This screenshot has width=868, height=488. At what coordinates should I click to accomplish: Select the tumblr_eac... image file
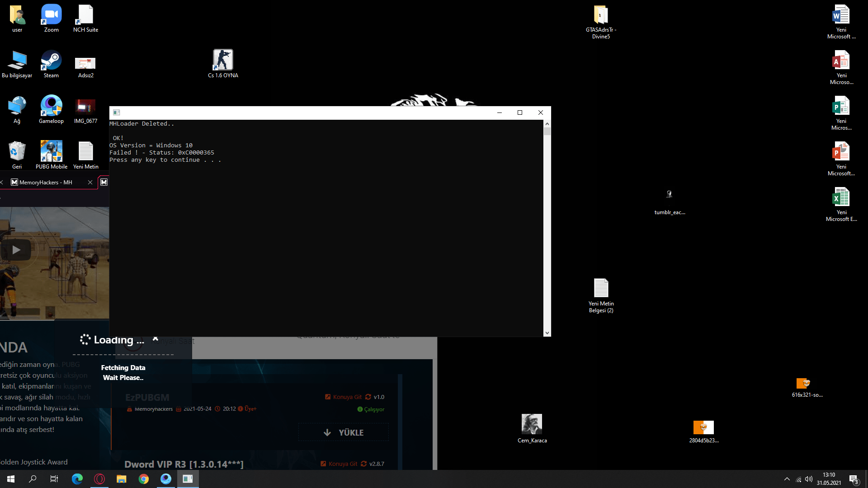click(x=670, y=202)
